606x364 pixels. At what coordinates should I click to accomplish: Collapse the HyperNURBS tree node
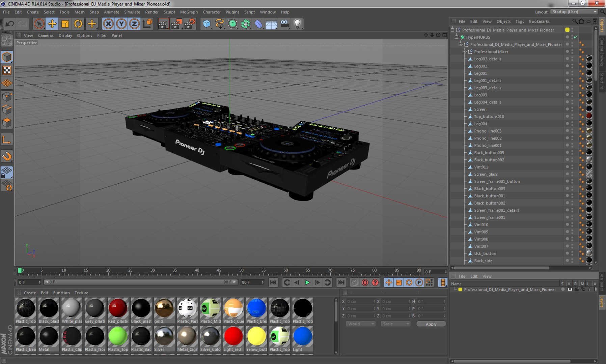coord(457,37)
